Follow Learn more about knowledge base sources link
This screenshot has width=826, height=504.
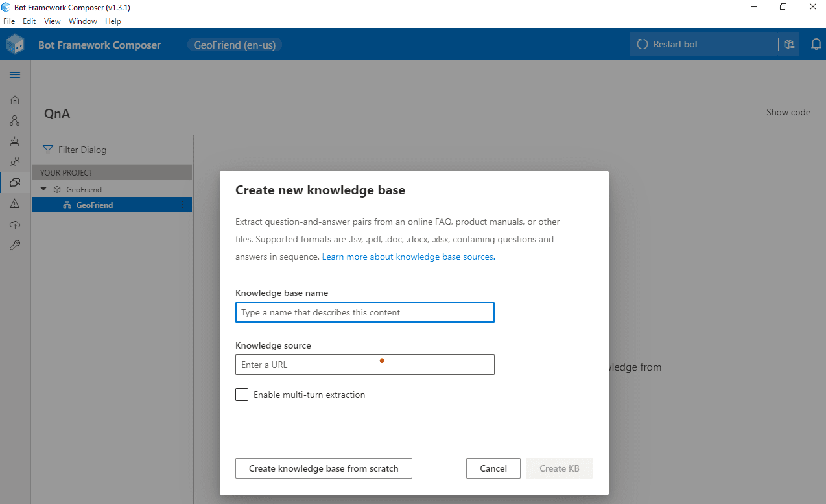coord(408,257)
